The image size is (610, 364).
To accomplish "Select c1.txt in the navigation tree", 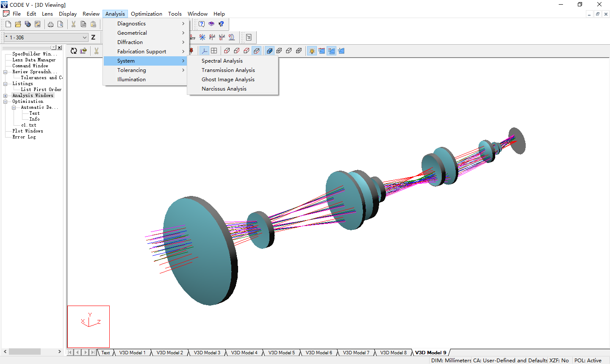I will tap(29, 125).
